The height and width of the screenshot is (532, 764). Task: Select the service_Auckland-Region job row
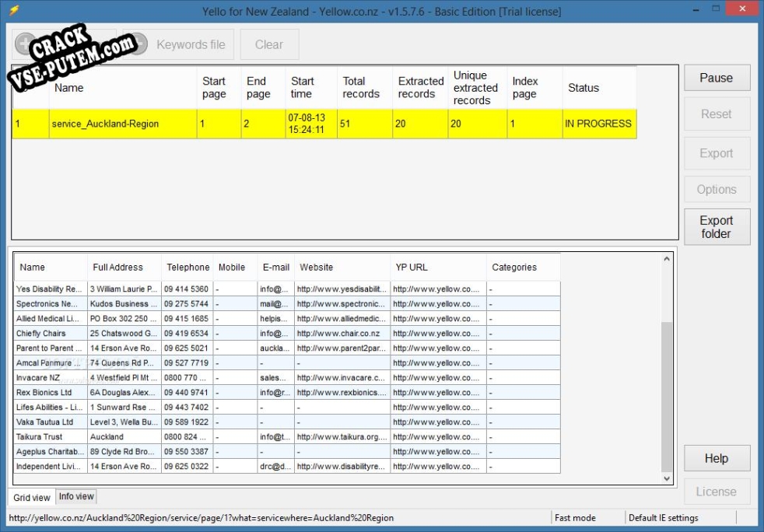point(324,124)
